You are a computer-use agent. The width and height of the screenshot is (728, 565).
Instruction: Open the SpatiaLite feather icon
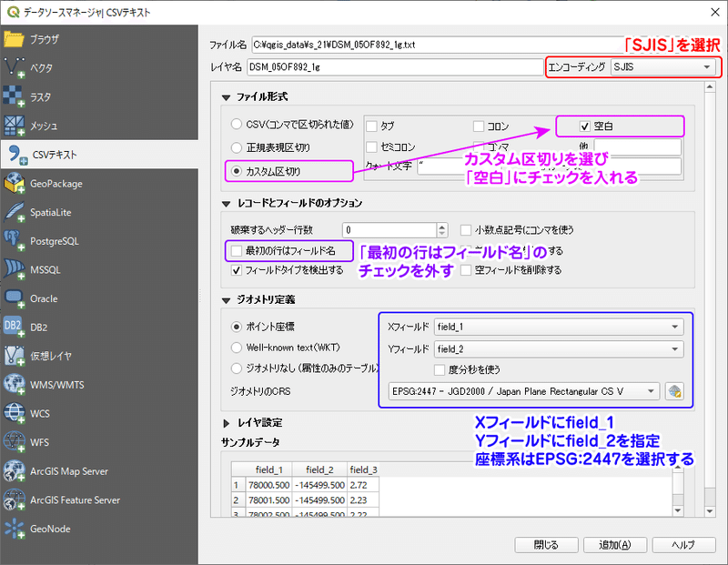coord(14,212)
